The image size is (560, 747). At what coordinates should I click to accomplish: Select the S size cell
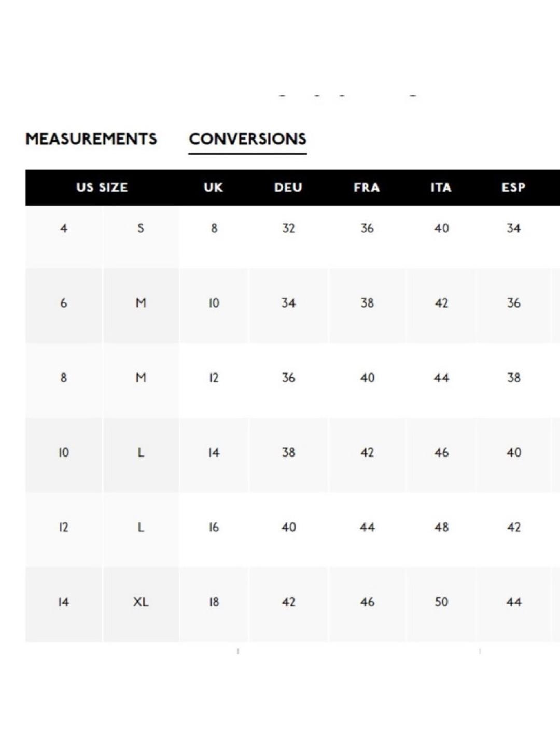click(141, 228)
